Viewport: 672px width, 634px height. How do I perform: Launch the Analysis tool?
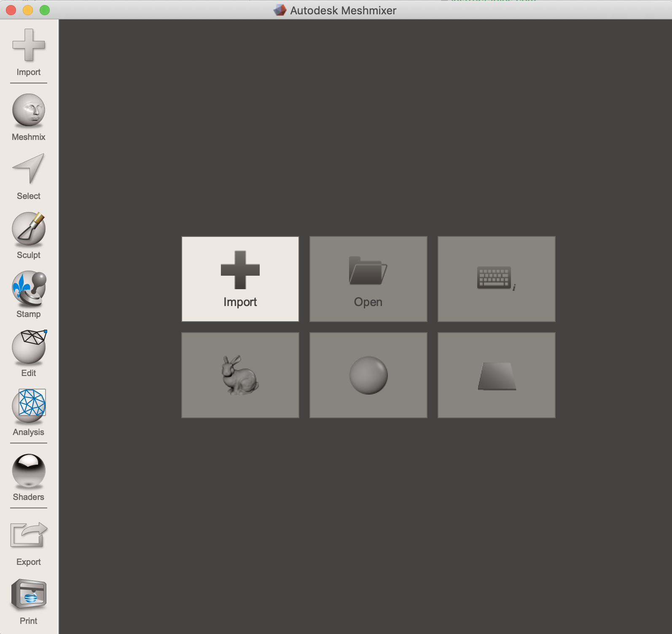(x=29, y=412)
